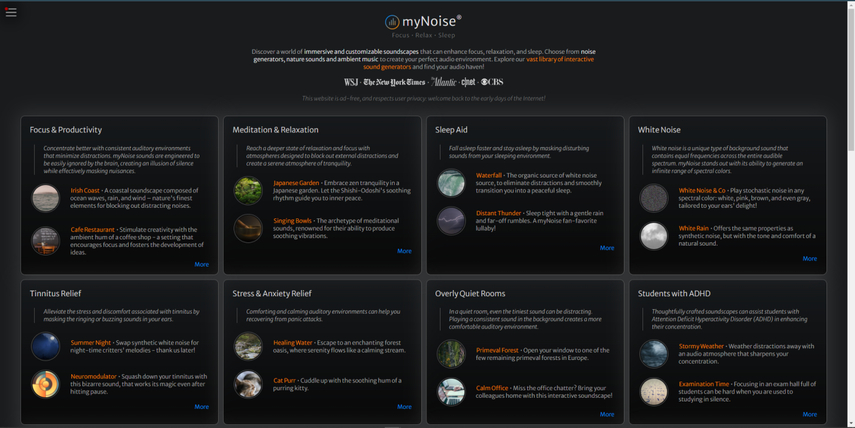The height and width of the screenshot is (428, 855).
Task: Select the Singing Bowls round thumbnail
Action: pos(248,228)
